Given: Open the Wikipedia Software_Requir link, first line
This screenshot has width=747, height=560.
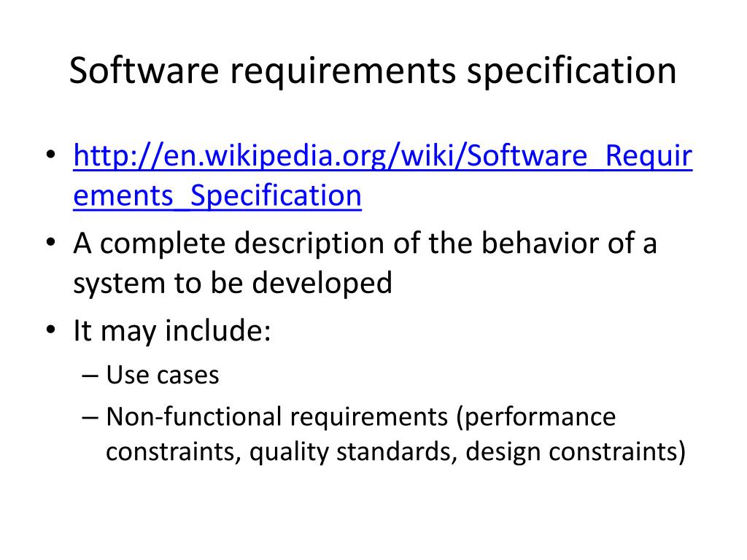Looking at the screenshot, I should 382,156.
